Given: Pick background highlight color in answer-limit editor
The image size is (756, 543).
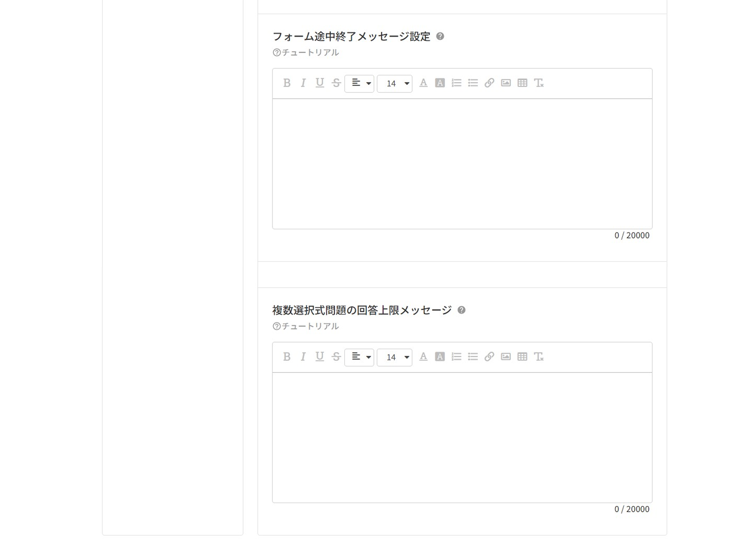Looking at the screenshot, I should click(x=440, y=357).
